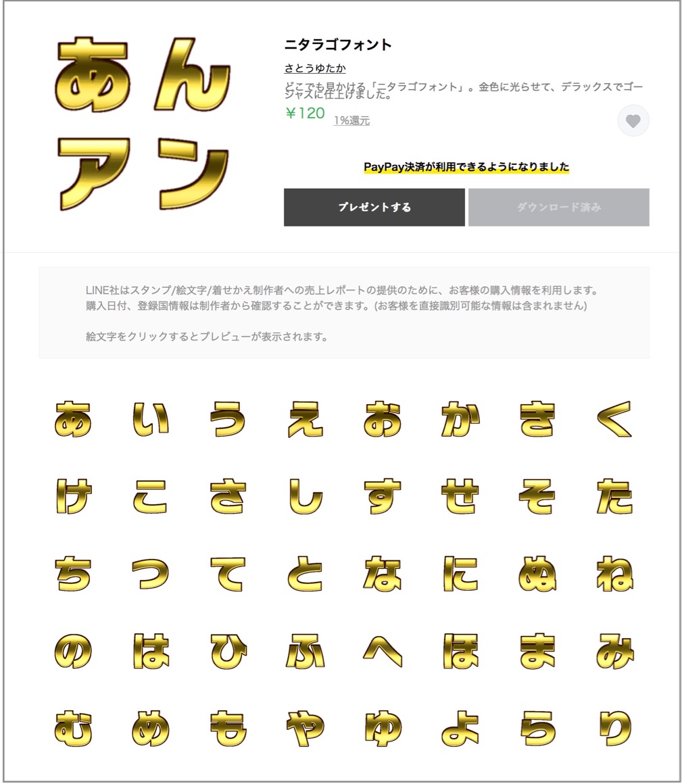Preview the gold く emoji
Image resolution: width=682 pixels, height=784 pixels.
[x=614, y=419]
